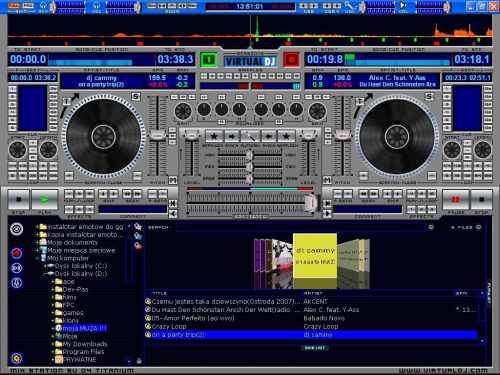Viewport: 500px width, 375px height.
Task: Click left deck seek rewind button
Action: pos(127,194)
